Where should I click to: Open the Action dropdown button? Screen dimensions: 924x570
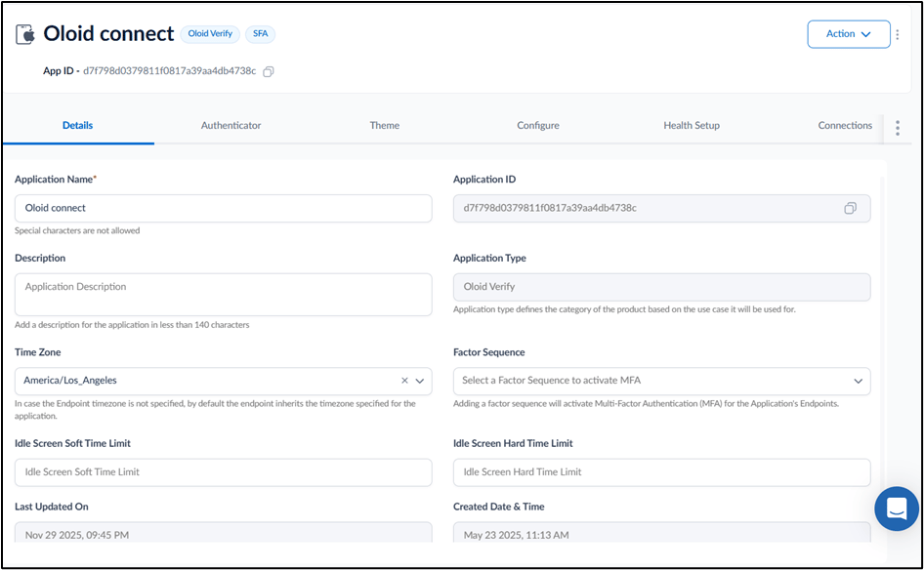(x=849, y=34)
